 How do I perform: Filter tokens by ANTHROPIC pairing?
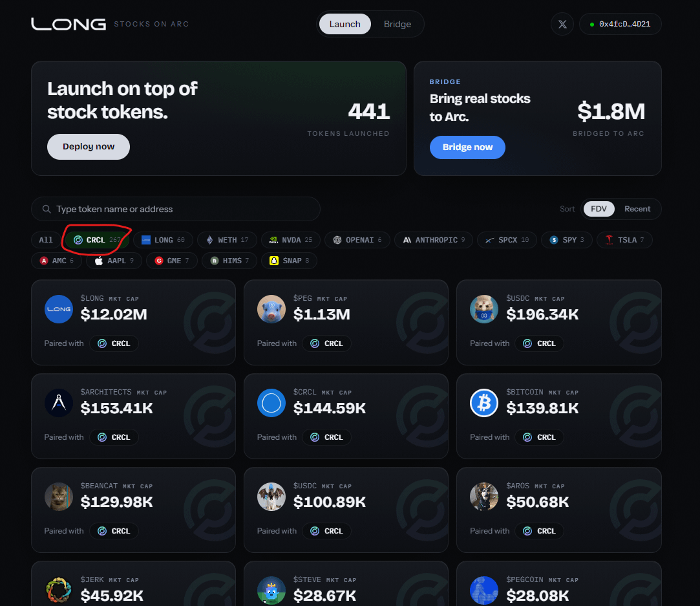pyautogui.click(x=434, y=240)
